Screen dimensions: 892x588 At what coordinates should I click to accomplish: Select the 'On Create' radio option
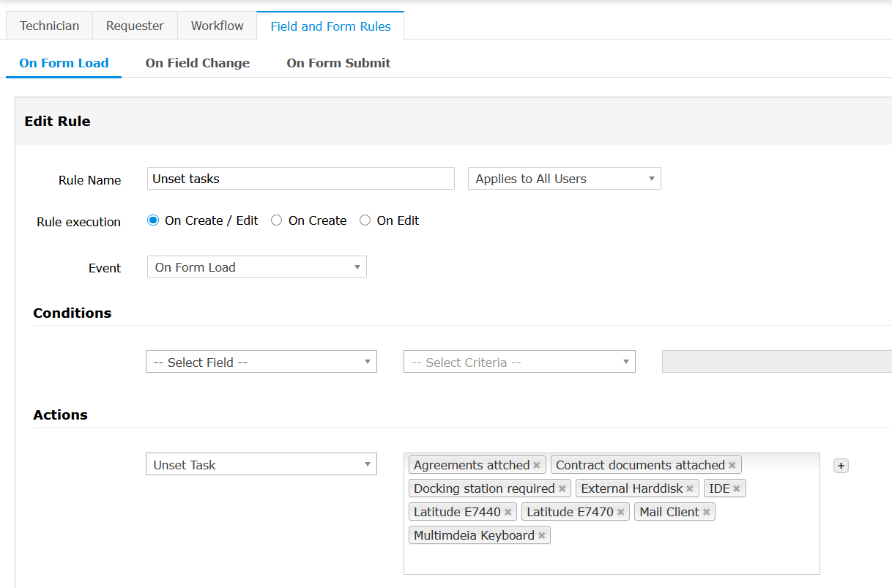(x=276, y=220)
